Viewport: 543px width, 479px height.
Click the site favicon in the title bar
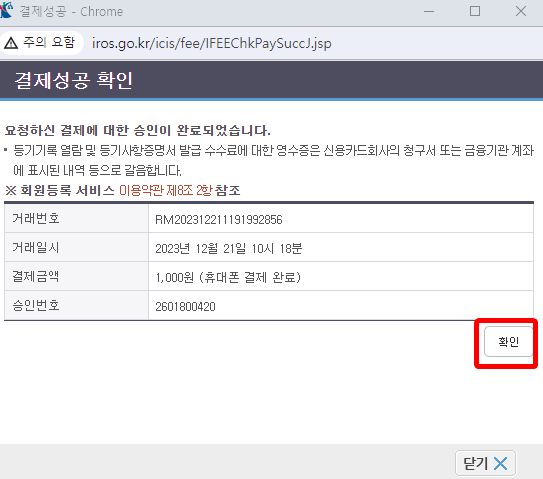click(6, 10)
